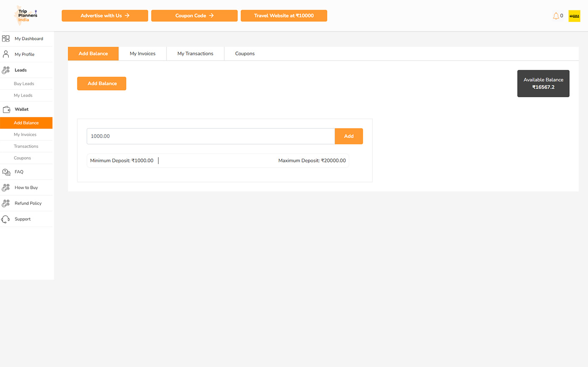Click the Wallet icon in sidebar
Image resolution: width=588 pixels, height=367 pixels.
6,109
